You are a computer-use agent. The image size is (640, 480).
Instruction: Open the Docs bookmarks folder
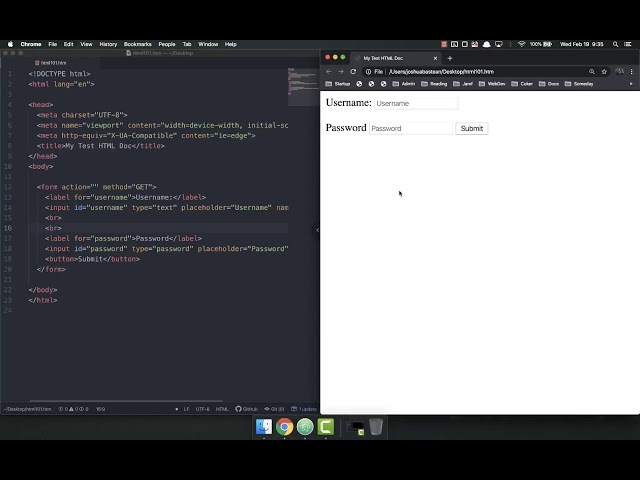[549, 84]
